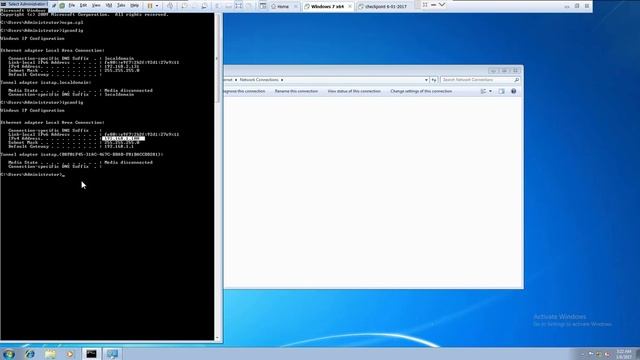Screen dimensions: 640x360
Task: Close the Home tab in VMware
Action: point(296,7)
